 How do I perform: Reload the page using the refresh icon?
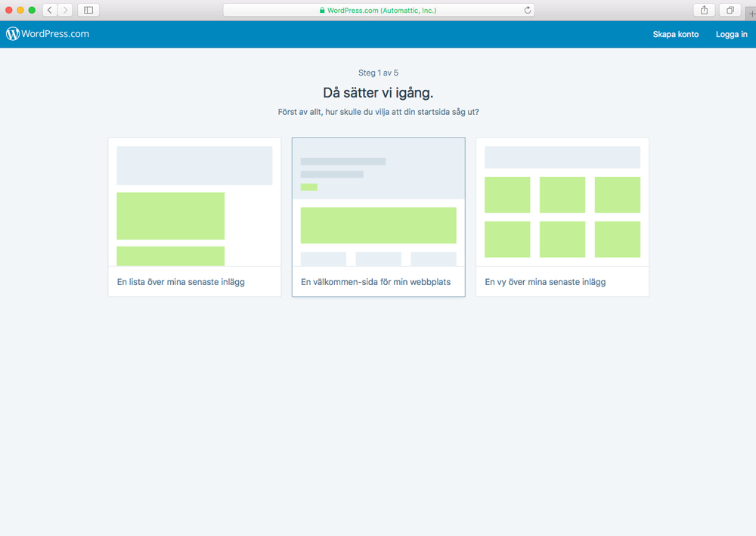(528, 10)
